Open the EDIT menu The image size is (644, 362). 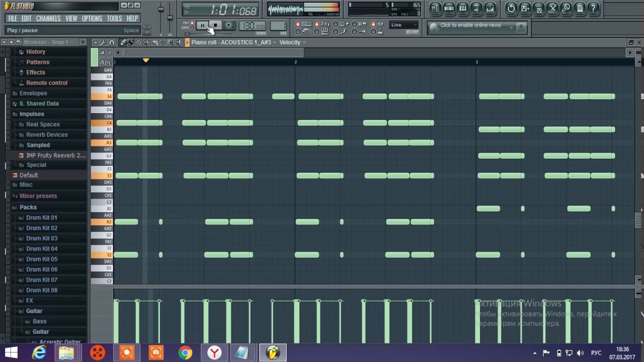[x=27, y=18]
